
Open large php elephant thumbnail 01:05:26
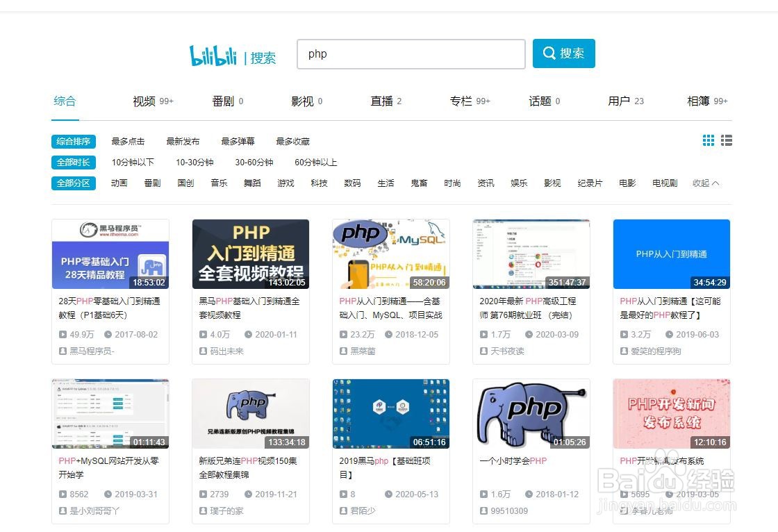coord(531,414)
